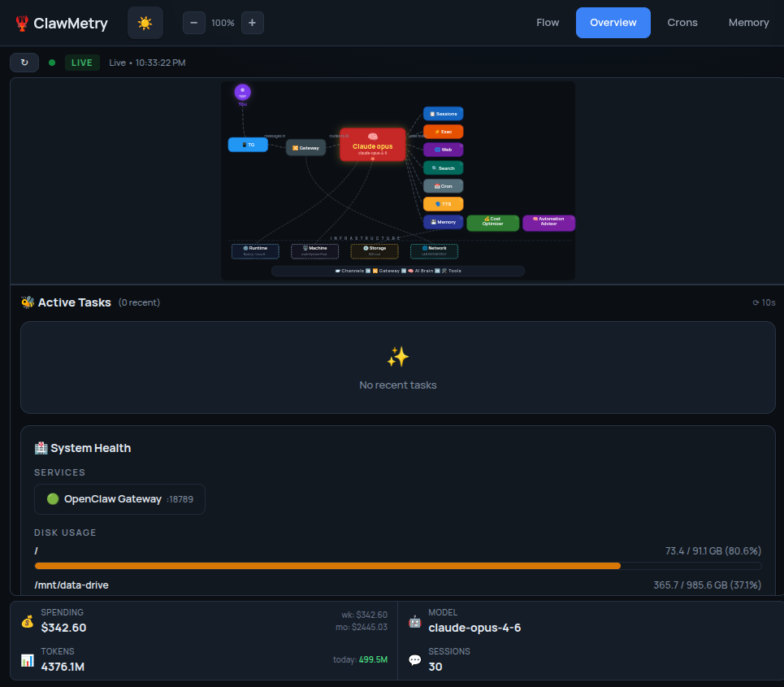Screen dimensions: 784x687
Task: Open the Flow tab
Action: [548, 23]
